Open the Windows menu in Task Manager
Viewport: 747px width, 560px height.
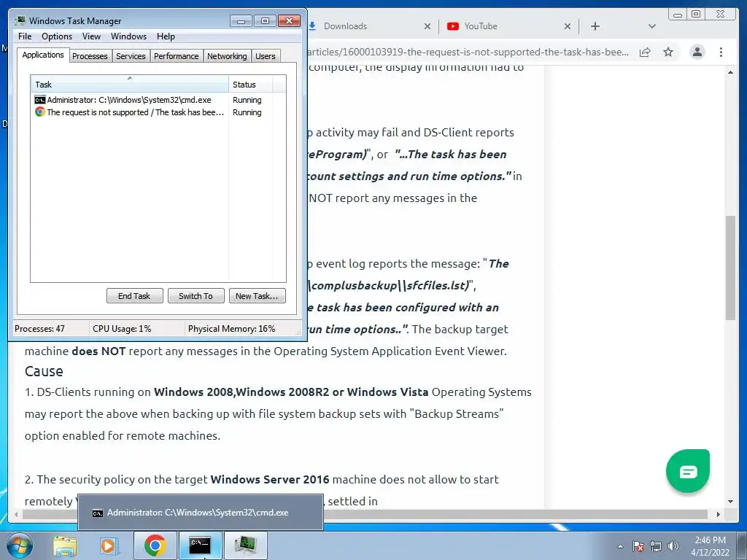[x=128, y=36]
